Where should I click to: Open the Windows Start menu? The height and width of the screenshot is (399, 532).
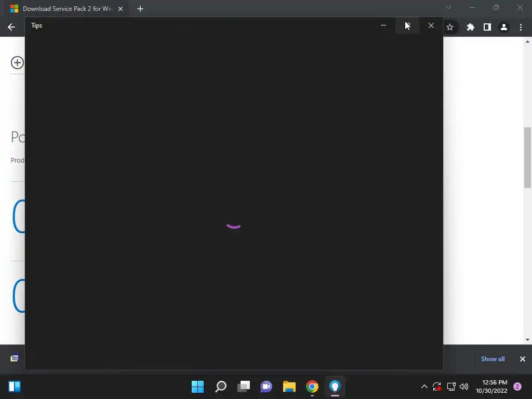[x=197, y=387]
